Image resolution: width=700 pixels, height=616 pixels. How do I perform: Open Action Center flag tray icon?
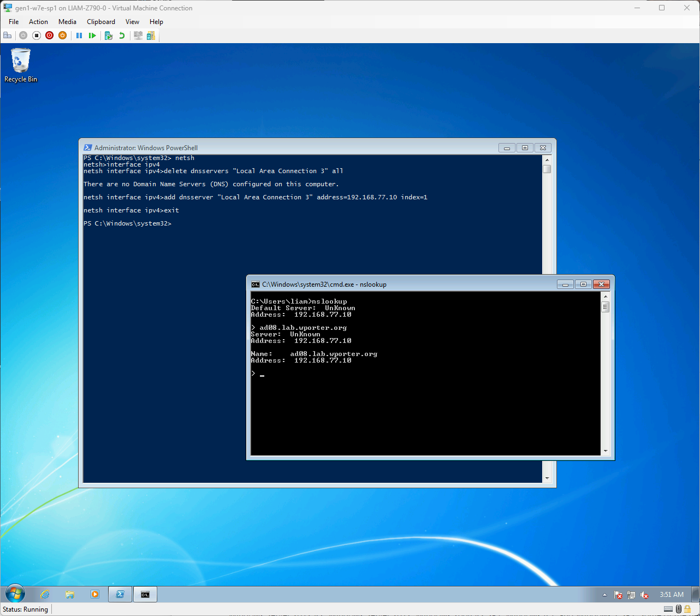tap(618, 595)
